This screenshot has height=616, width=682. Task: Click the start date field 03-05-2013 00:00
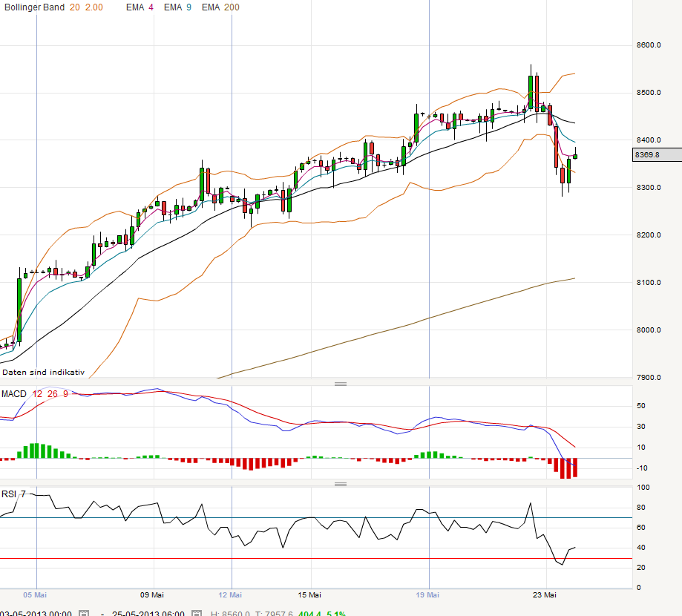coord(36,614)
